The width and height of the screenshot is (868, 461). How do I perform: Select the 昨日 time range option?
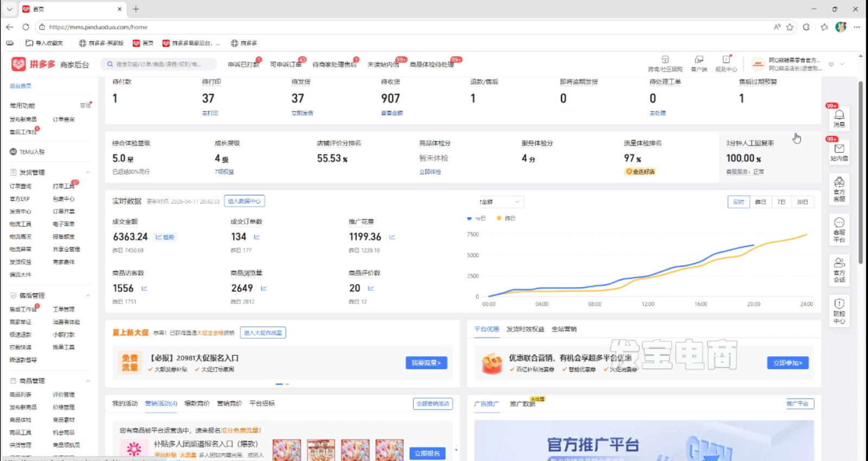click(x=761, y=202)
